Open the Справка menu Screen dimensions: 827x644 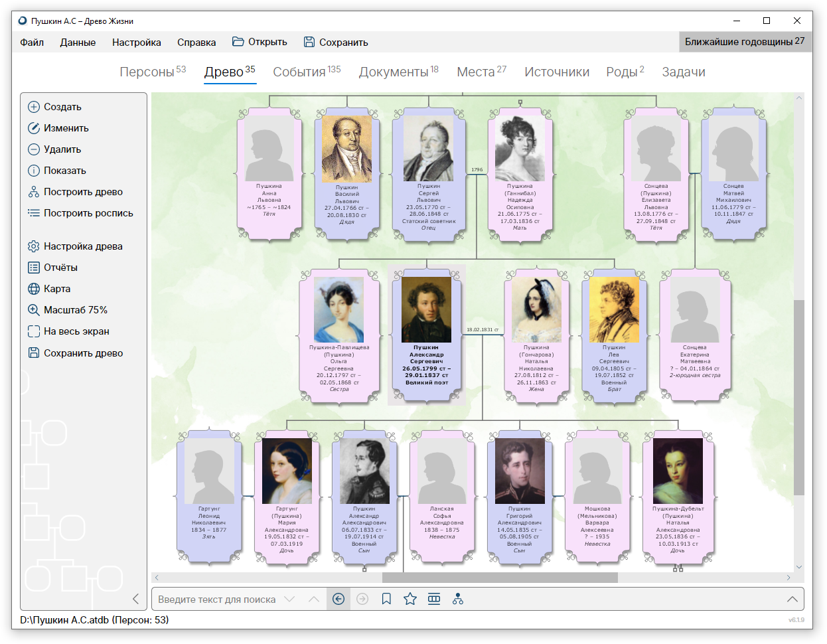196,42
